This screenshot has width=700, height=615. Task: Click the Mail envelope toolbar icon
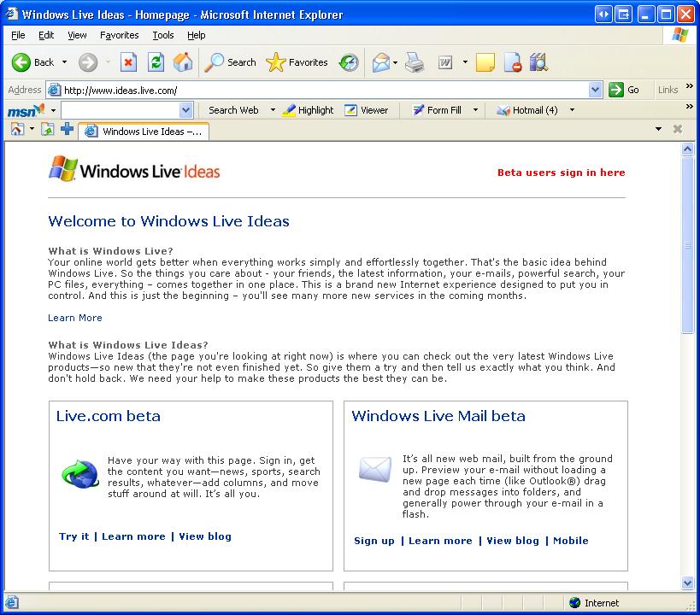click(381, 62)
